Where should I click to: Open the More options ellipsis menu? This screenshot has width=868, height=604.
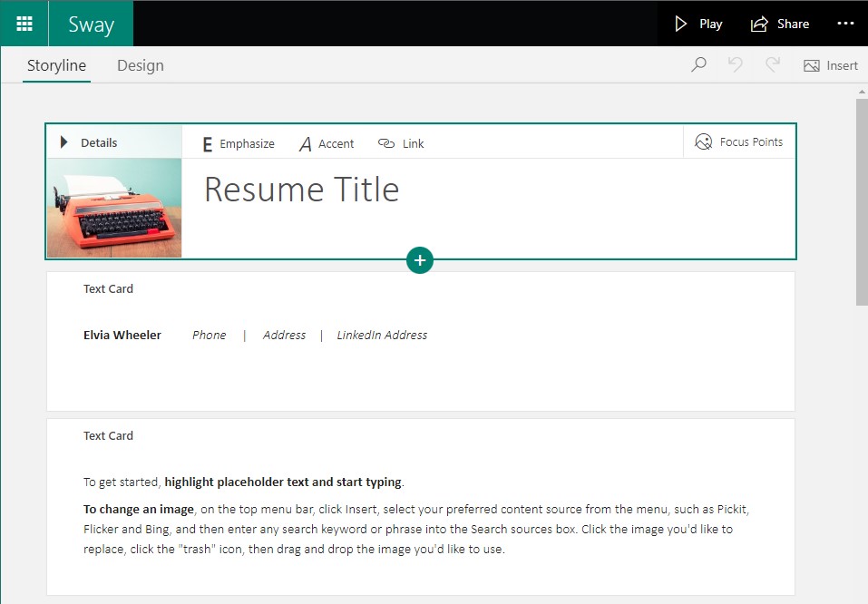[845, 23]
